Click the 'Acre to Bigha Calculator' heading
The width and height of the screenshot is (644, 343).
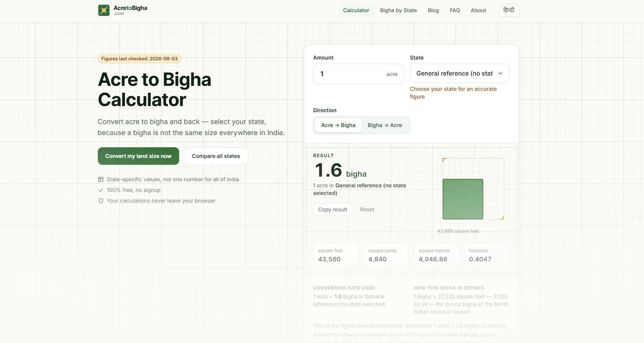[x=154, y=90]
